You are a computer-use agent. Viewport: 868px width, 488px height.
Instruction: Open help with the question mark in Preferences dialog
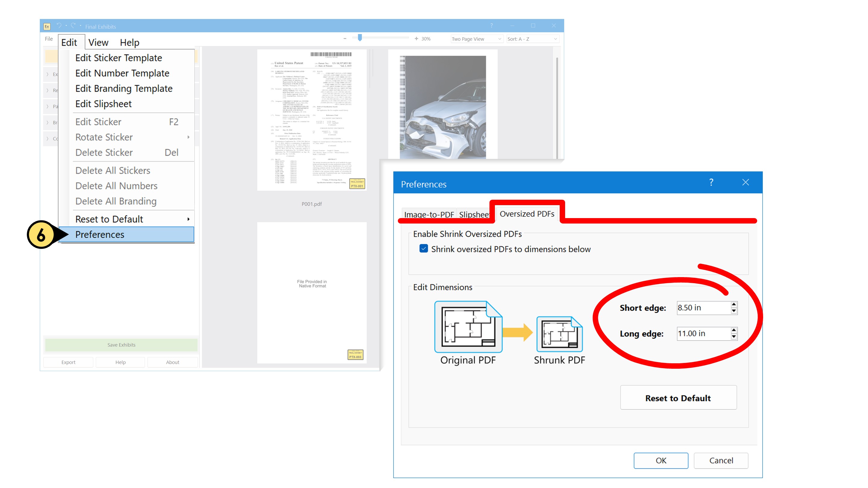712,182
